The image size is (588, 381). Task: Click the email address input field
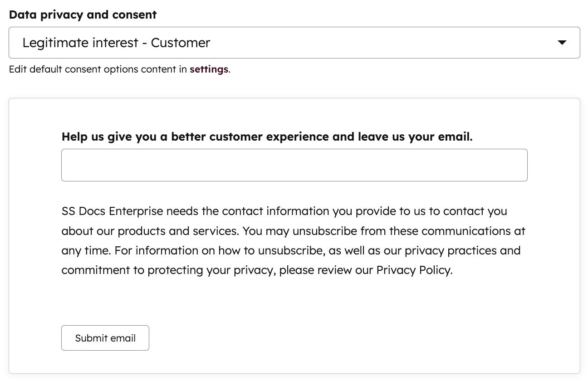click(x=294, y=165)
